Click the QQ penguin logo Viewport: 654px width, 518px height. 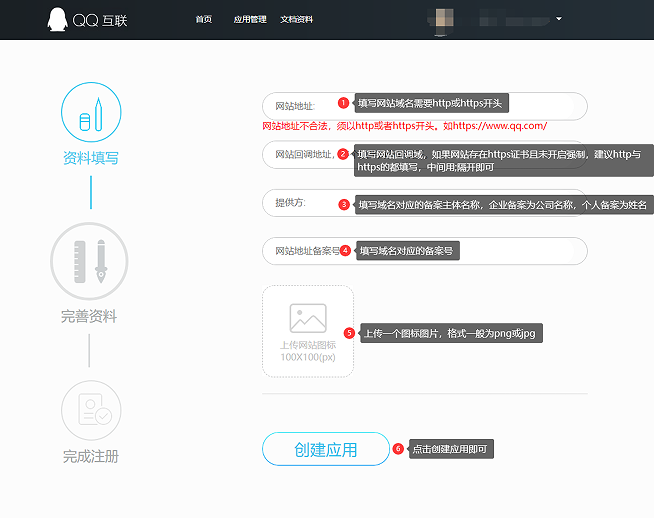coord(57,19)
